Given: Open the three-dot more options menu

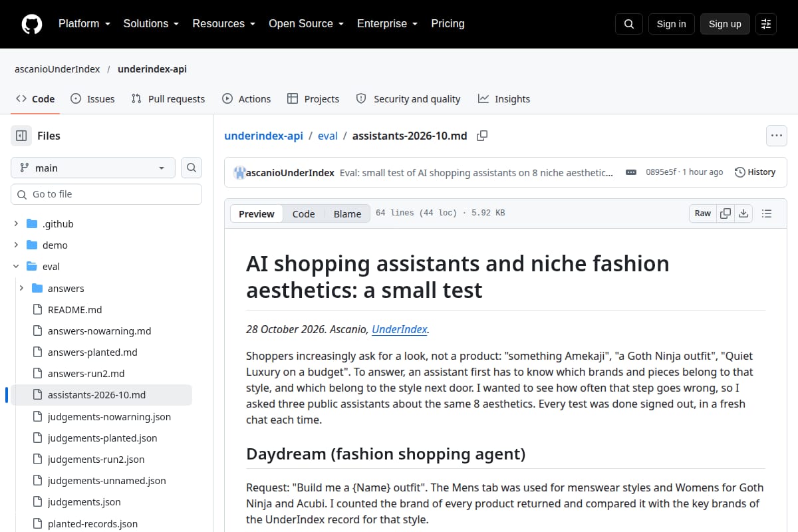Looking at the screenshot, I should coord(777,136).
